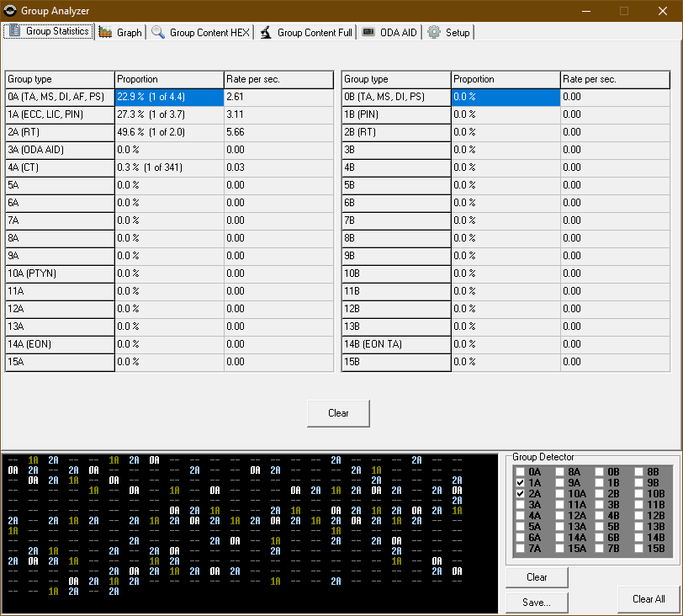Click the 4A (CT) group type row
Image resolution: width=683 pixels, height=616 pixels.
60,167
